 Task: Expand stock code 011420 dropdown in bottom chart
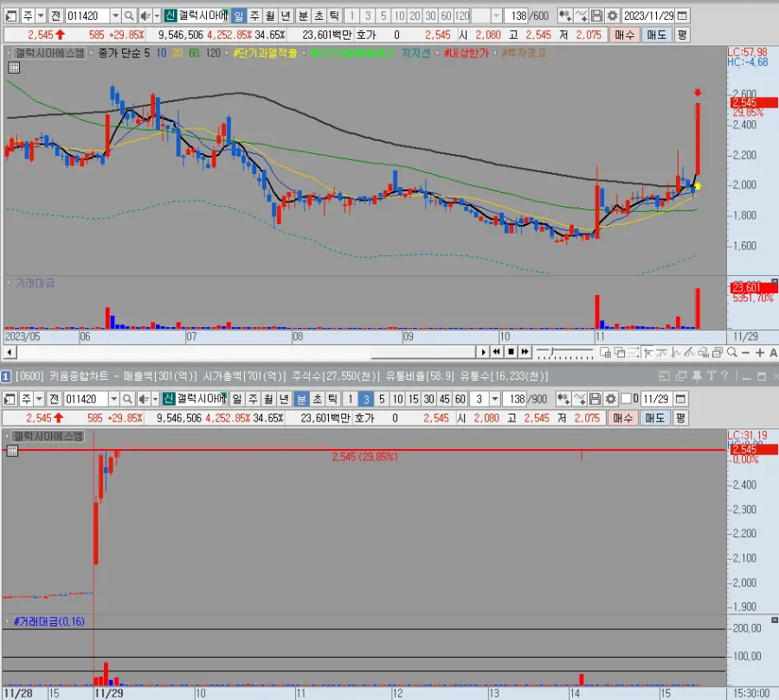click(114, 399)
